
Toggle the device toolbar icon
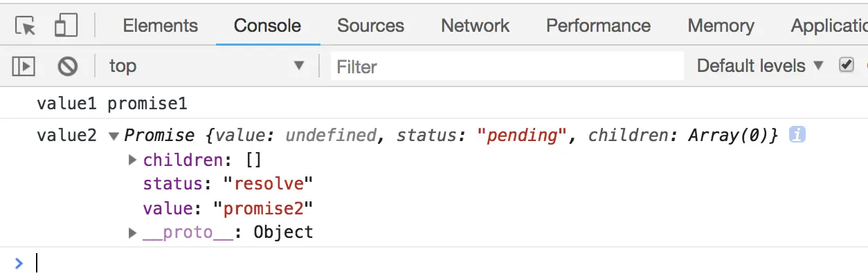66,26
